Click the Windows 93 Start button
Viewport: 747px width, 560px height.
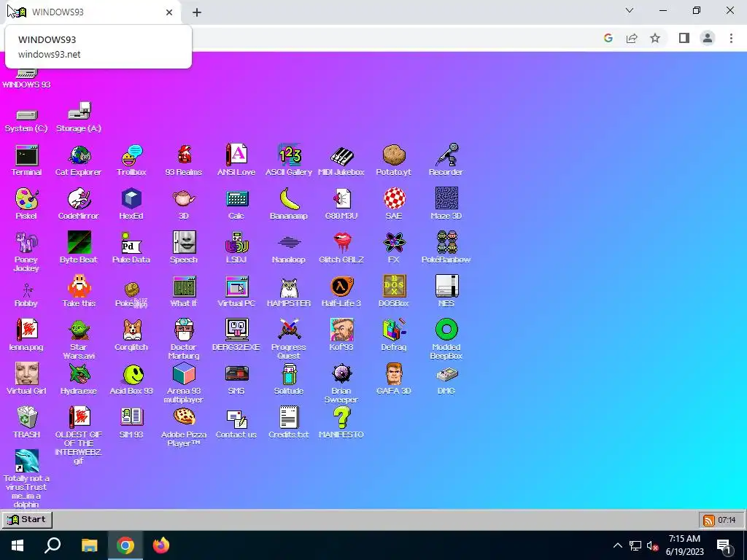tap(27, 519)
